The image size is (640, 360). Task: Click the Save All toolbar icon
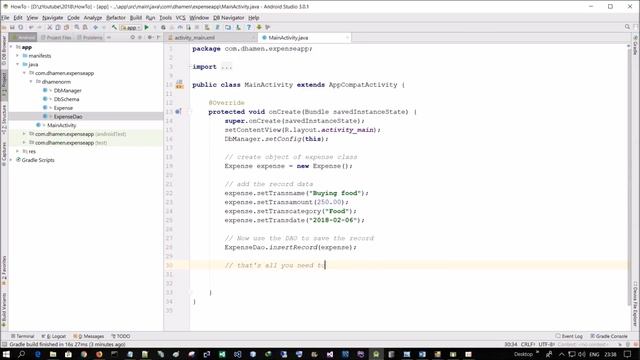point(12,27)
